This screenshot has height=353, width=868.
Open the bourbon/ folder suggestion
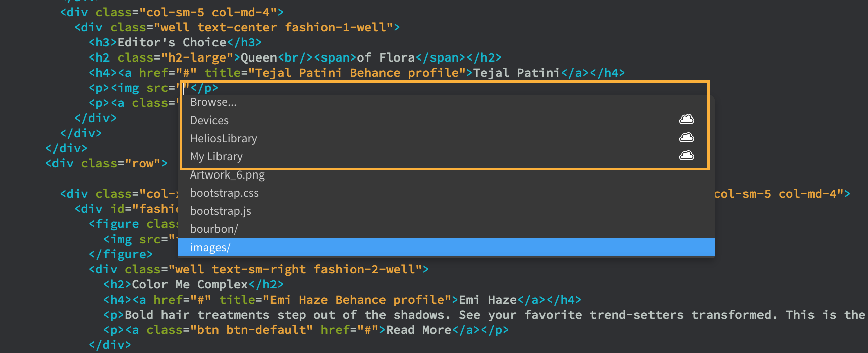click(214, 229)
